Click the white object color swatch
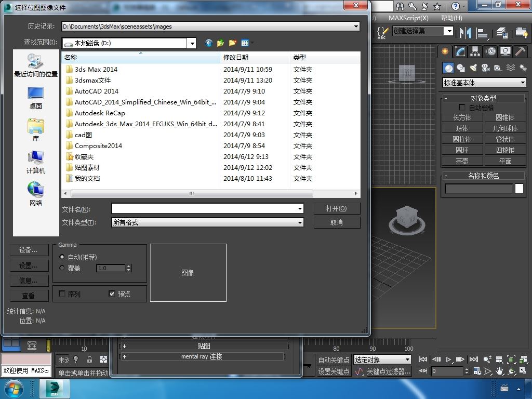 pyautogui.click(x=519, y=189)
